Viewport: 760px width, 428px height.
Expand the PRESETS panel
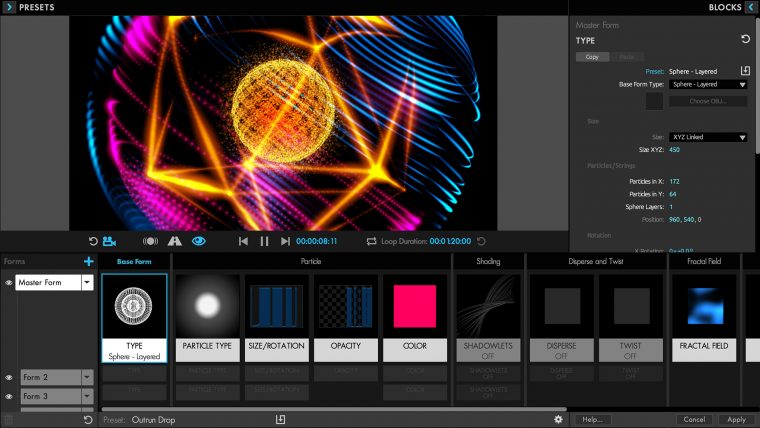[x=9, y=7]
